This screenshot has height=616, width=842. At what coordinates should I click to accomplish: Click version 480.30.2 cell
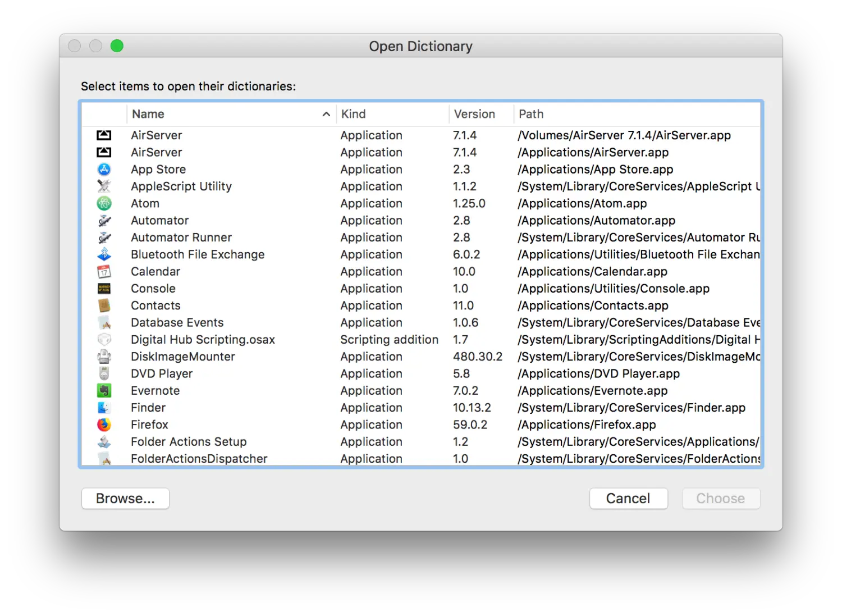click(478, 357)
